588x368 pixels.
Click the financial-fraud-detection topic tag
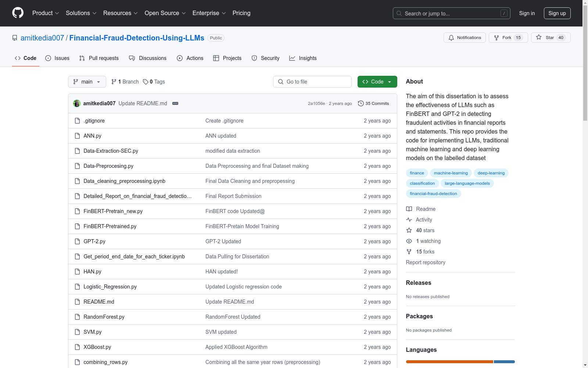pos(434,194)
